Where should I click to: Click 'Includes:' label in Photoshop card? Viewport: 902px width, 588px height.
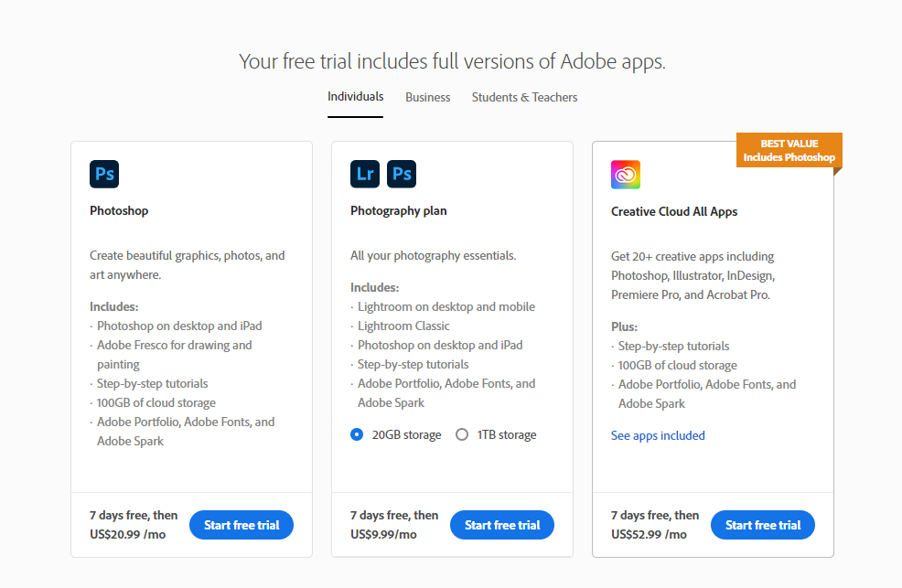(114, 307)
